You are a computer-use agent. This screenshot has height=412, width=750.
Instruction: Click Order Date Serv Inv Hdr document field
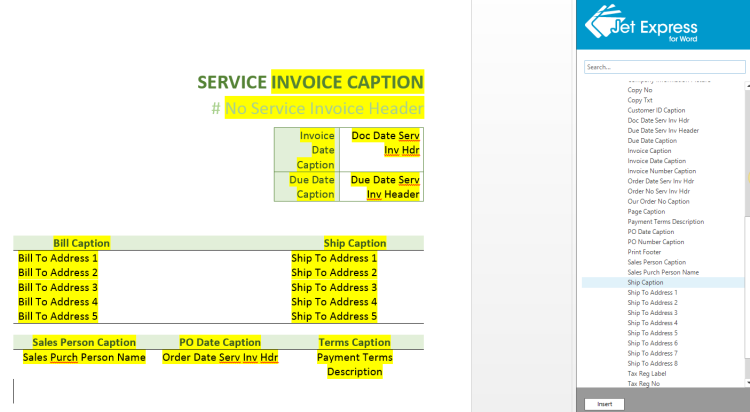click(220, 357)
